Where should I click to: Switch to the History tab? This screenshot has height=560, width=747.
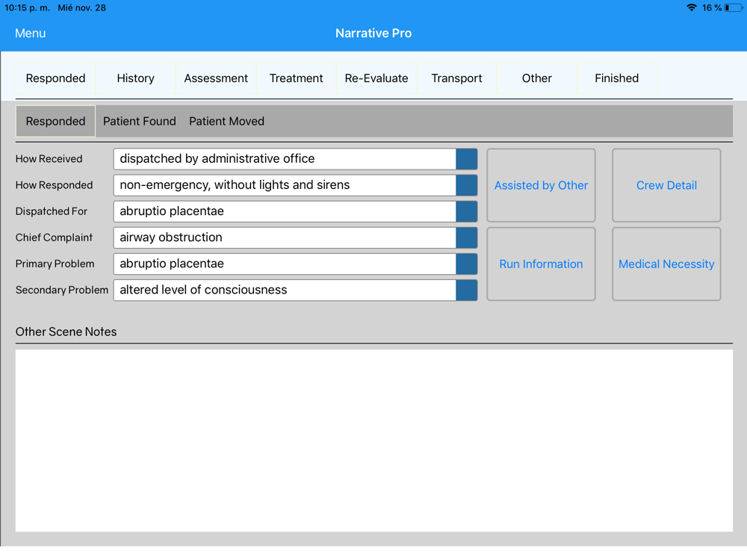136,78
